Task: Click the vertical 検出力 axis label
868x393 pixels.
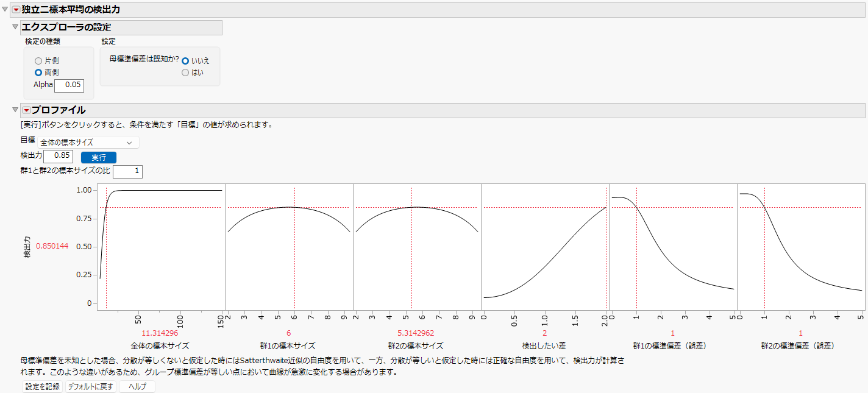Action: tap(27, 246)
